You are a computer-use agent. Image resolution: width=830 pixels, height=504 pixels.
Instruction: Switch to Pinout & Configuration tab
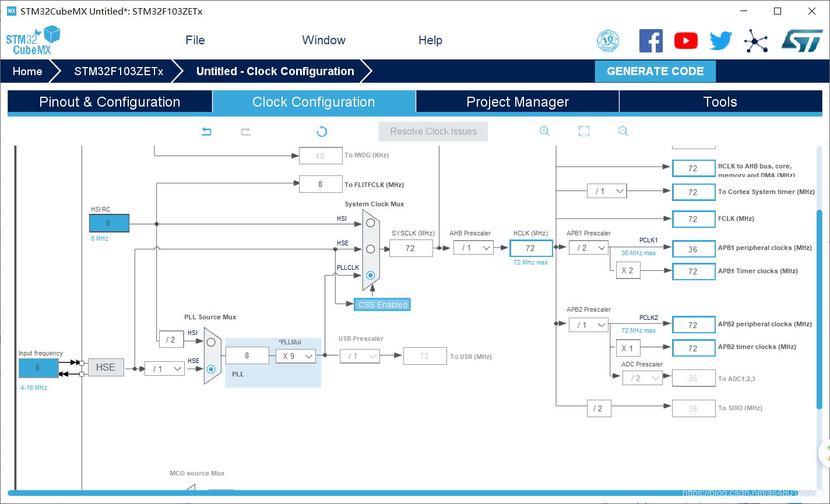click(110, 102)
